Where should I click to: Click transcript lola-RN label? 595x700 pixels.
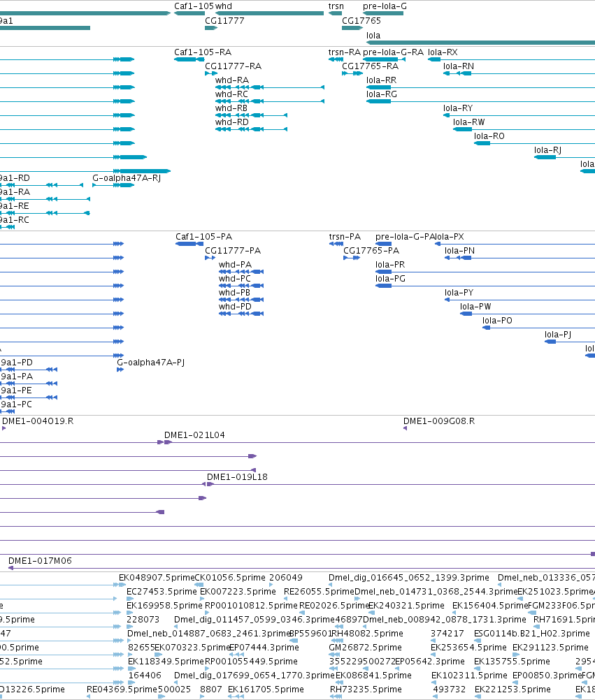tap(459, 66)
